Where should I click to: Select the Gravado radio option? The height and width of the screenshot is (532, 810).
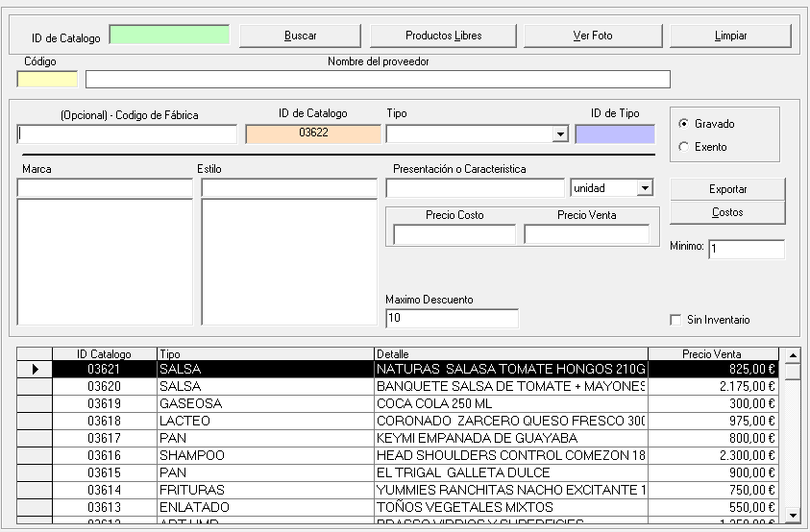coord(683,124)
